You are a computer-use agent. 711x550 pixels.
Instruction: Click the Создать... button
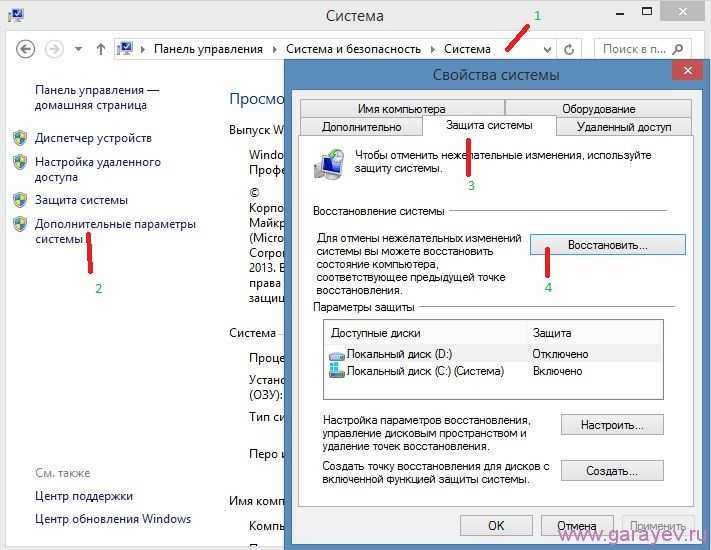tap(612, 471)
